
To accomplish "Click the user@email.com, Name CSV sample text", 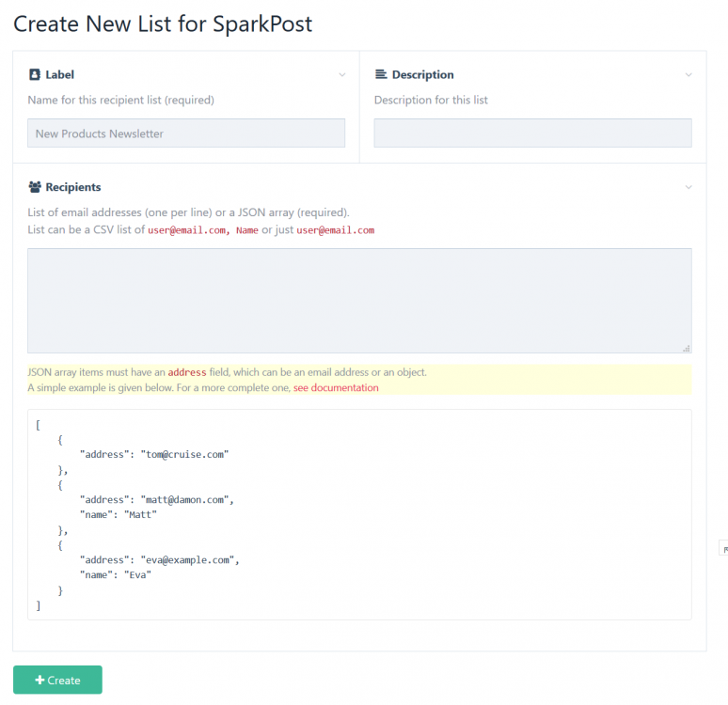I will click(x=202, y=230).
